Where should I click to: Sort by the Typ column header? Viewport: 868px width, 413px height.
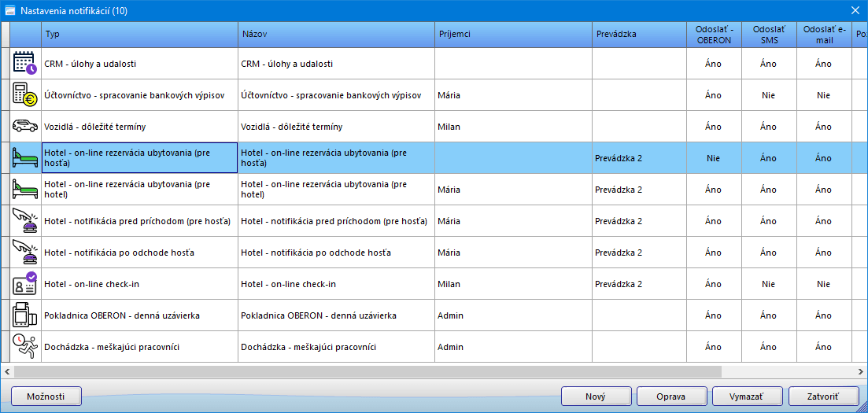tap(139, 35)
